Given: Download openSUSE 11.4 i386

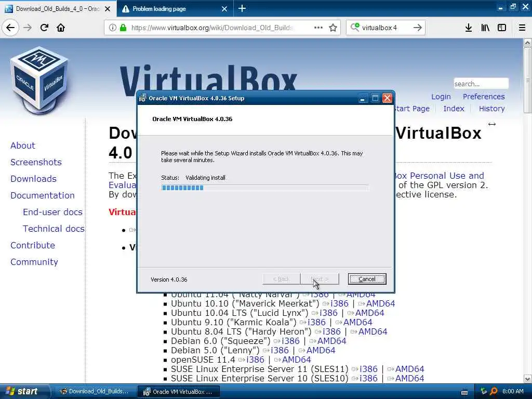Looking at the screenshot, I should pyautogui.click(x=255, y=360).
